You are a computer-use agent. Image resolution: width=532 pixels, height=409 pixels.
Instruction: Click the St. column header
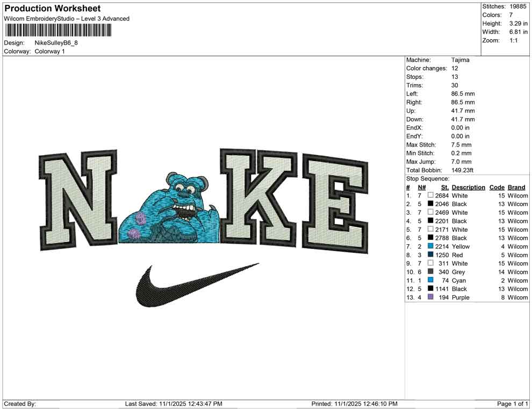[444, 187]
